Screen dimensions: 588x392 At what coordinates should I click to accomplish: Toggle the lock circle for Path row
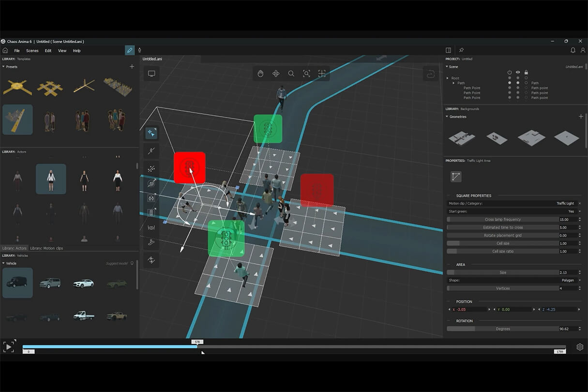[526, 83]
